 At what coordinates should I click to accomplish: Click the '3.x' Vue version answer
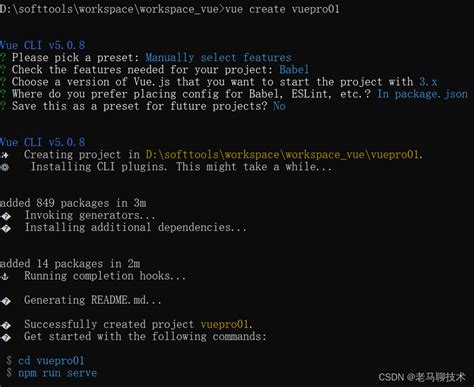click(x=428, y=82)
